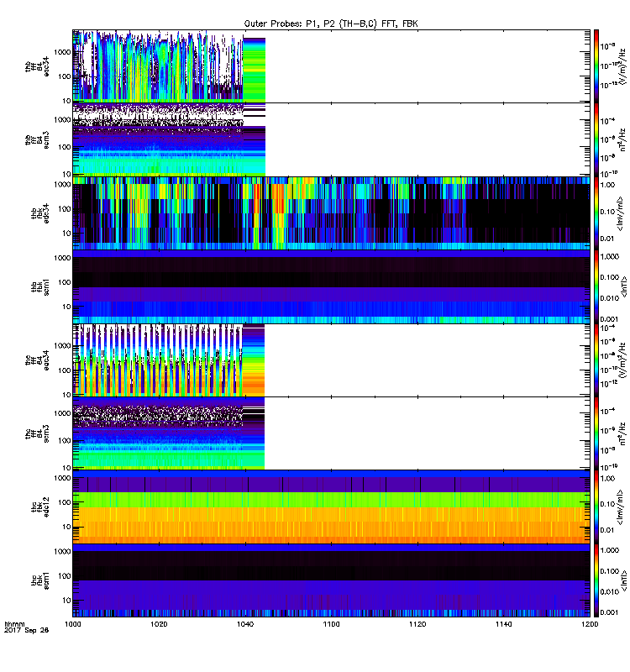This screenshot has height=672, width=630.
Task: Click the "thc fff 64 scm3" panel label
Action: [x=37, y=433]
